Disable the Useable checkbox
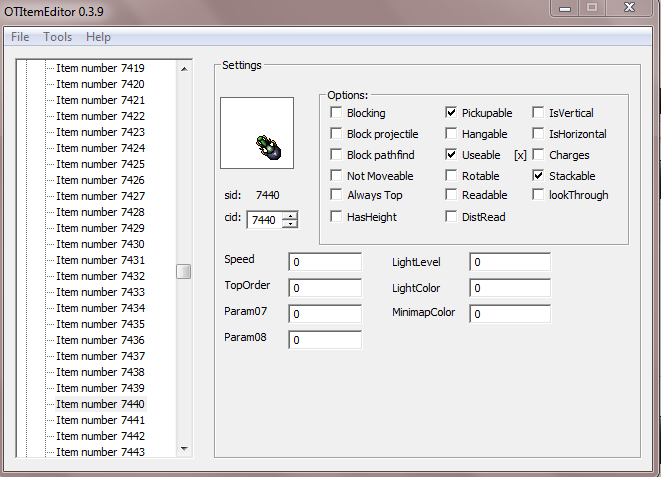This screenshot has width=661, height=477. coord(452,155)
